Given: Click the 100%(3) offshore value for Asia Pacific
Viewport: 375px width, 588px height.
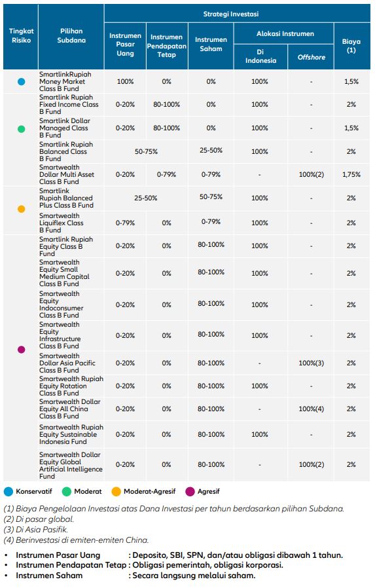Looking at the screenshot, I should click(x=312, y=363).
